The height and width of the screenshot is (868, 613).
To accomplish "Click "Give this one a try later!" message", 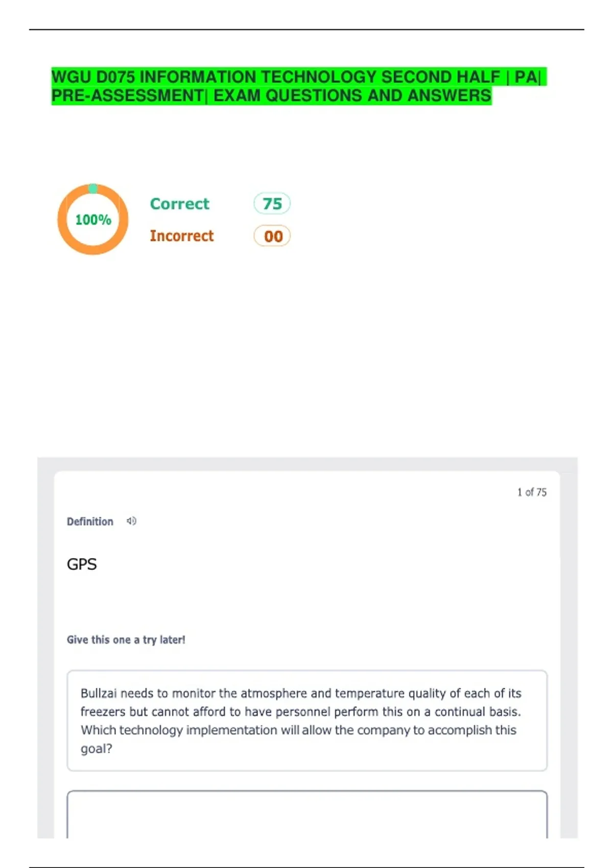I will (126, 640).
